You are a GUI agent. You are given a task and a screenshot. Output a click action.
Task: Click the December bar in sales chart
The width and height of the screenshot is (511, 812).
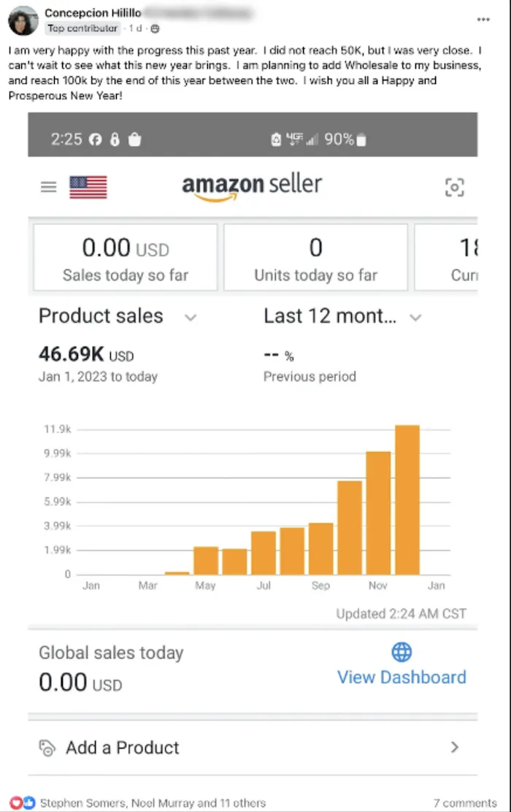(x=407, y=499)
